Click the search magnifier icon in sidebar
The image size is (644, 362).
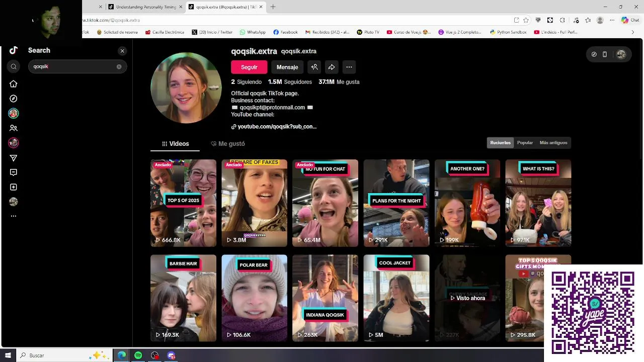pos(14,66)
